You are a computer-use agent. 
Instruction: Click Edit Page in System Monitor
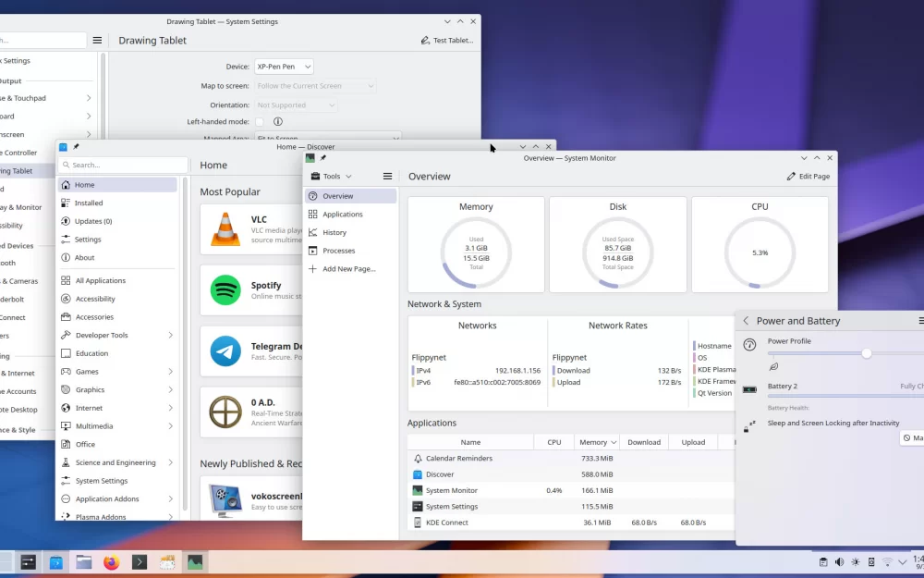point(808,176)
